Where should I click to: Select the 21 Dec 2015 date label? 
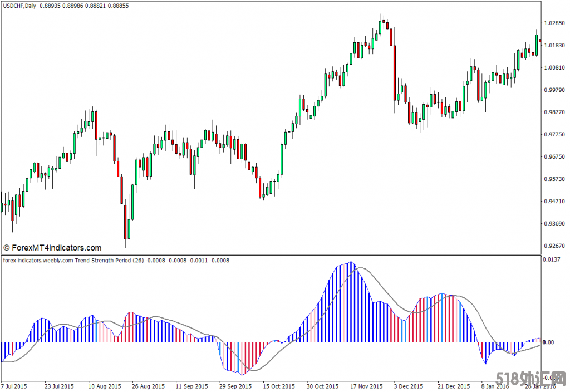click(453, 386)
